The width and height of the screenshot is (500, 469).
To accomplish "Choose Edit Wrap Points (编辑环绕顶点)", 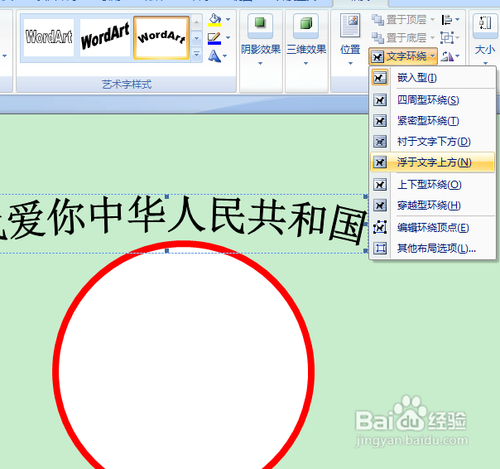I will tap(432, 228).
